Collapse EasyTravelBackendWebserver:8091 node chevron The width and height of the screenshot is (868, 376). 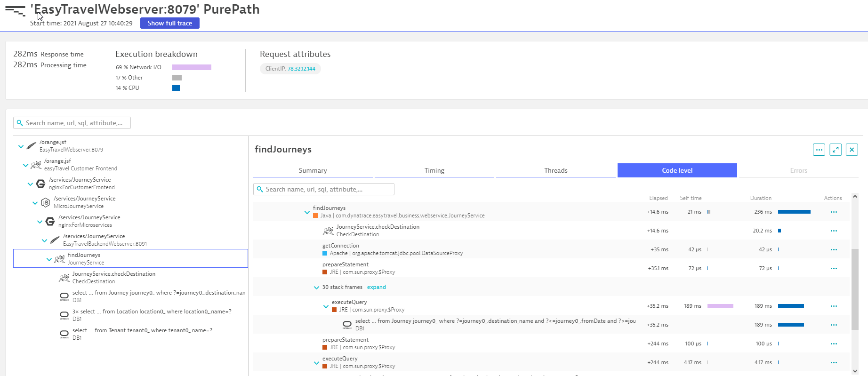[x=44, y=240]
